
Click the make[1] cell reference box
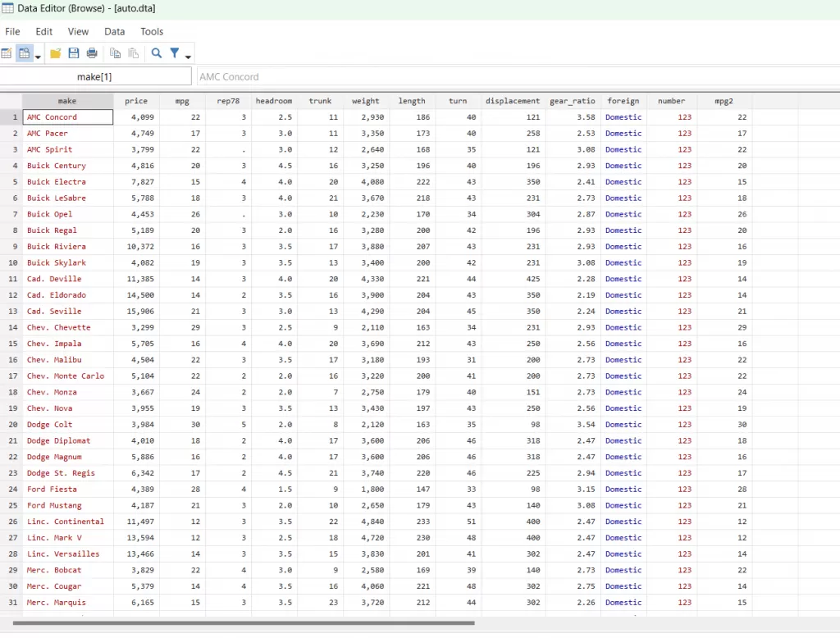point(95,76)
